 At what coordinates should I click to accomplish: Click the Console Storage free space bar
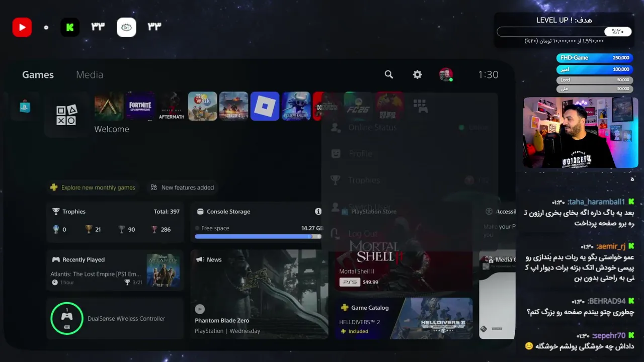tap(258, 236)
